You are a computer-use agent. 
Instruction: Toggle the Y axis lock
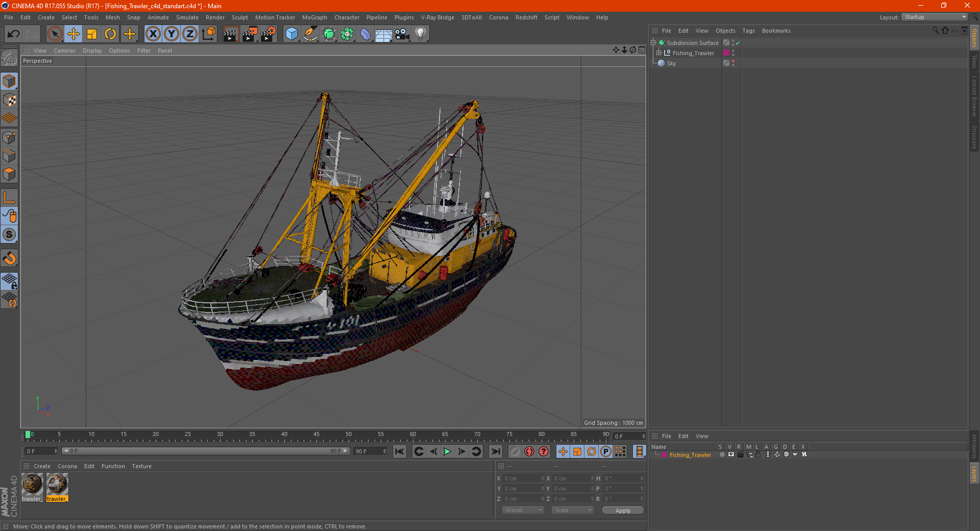click(171, 34)
